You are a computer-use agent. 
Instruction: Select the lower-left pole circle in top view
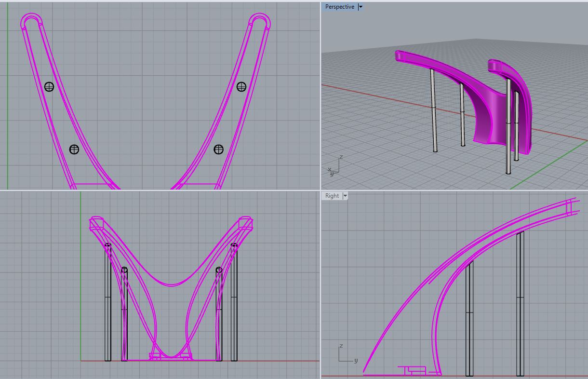74,149
